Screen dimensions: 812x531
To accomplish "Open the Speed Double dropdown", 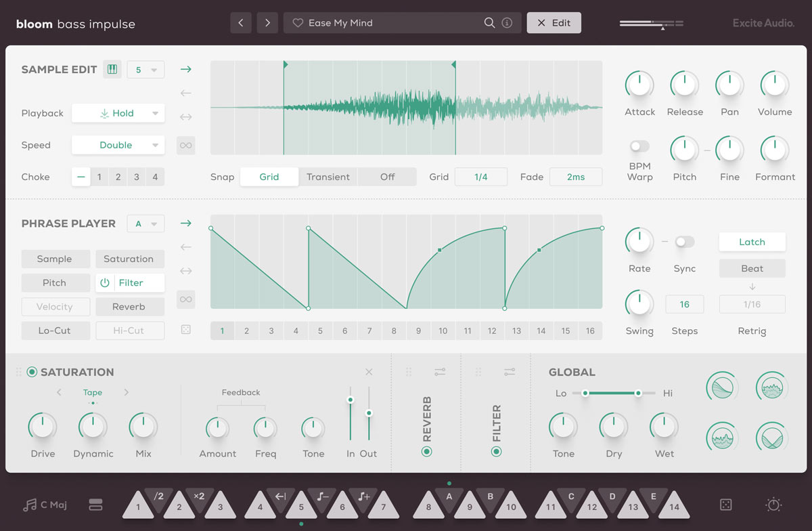I will 118,145.
